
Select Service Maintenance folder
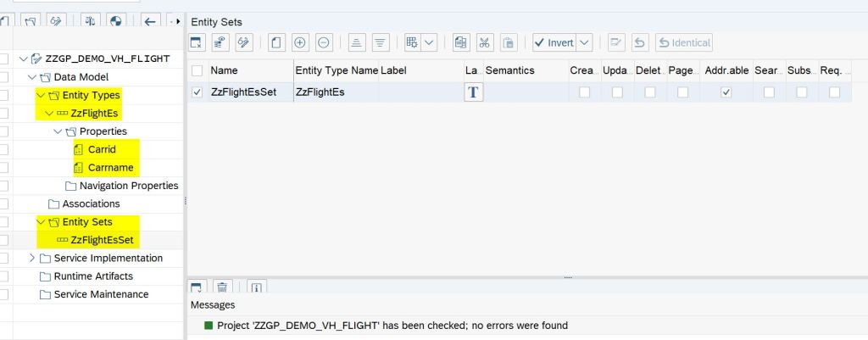point(101,294)
